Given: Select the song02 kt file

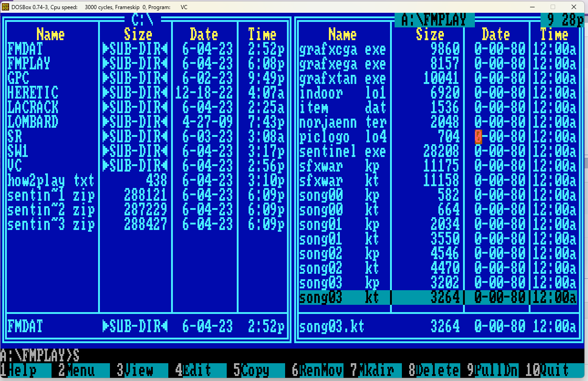Looking at the screenshot, I should pos(438,268).
